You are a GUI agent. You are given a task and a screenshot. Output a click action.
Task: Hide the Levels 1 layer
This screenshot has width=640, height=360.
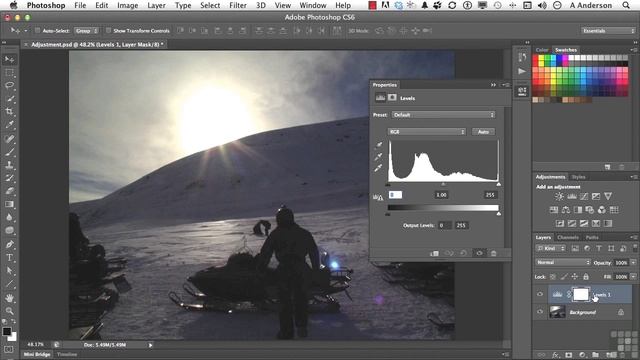tap(540, 294)
